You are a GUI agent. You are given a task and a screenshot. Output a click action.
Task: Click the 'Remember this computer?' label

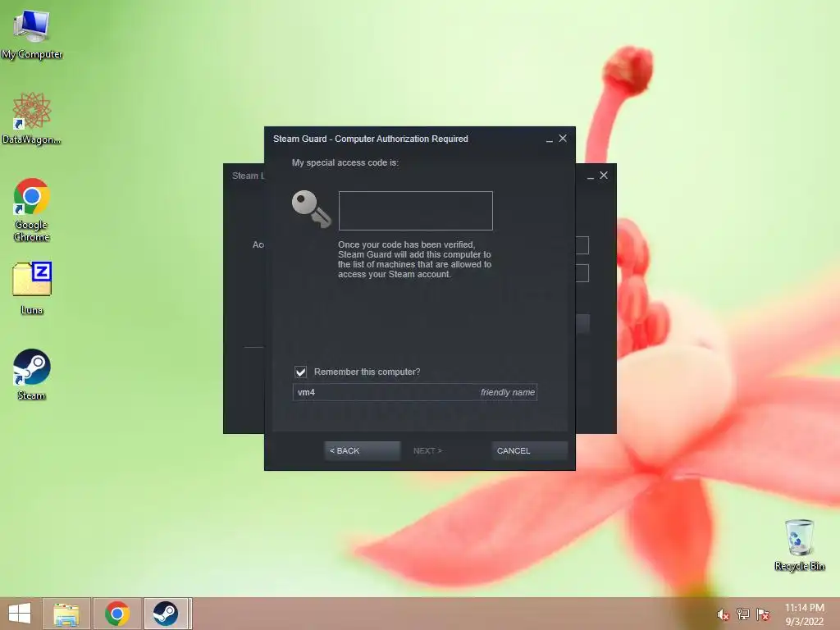367,372
